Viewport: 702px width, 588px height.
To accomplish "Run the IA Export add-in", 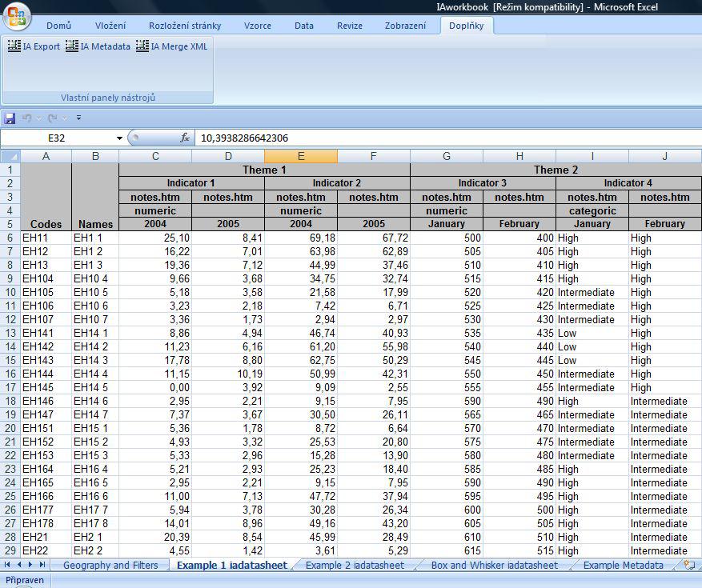I will pos(34,46).
